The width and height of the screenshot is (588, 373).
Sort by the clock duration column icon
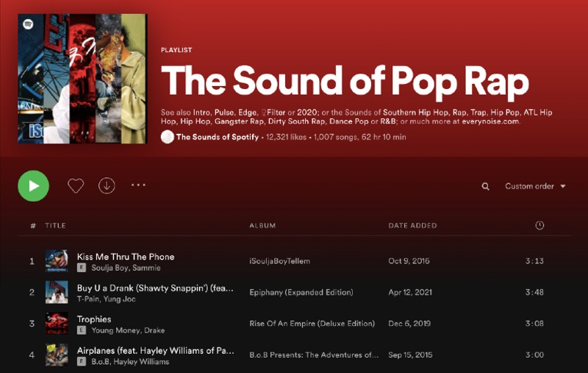pos(539,225)
